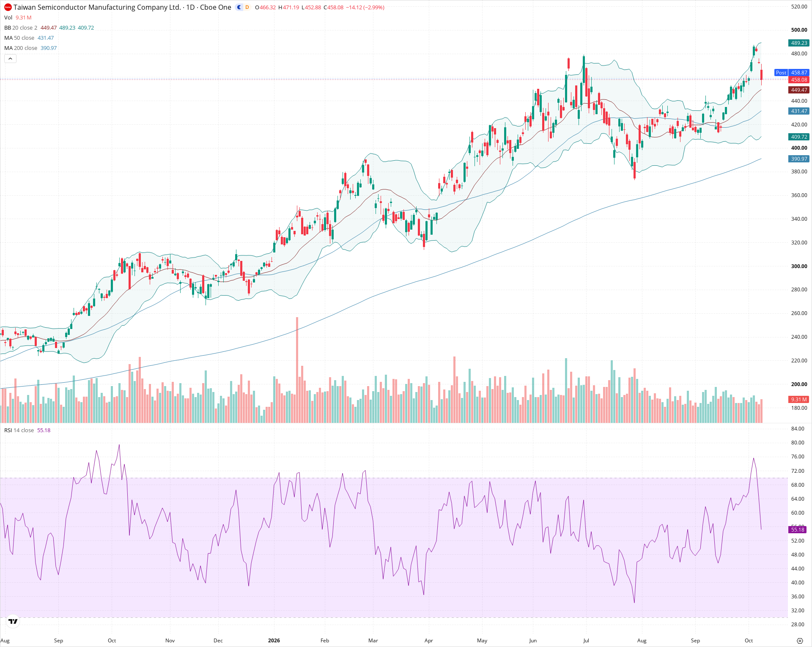Select the RSI 14 close indicator legend

tap(19, 430)
